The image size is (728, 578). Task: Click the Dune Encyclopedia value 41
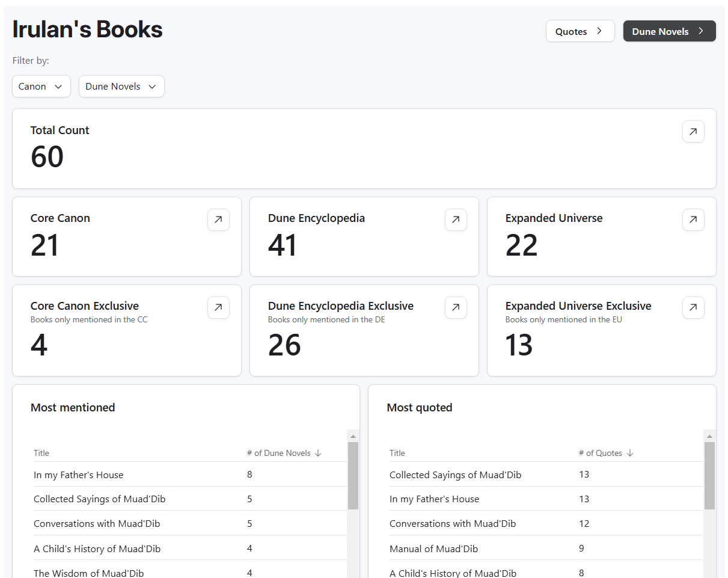point(283,245)
